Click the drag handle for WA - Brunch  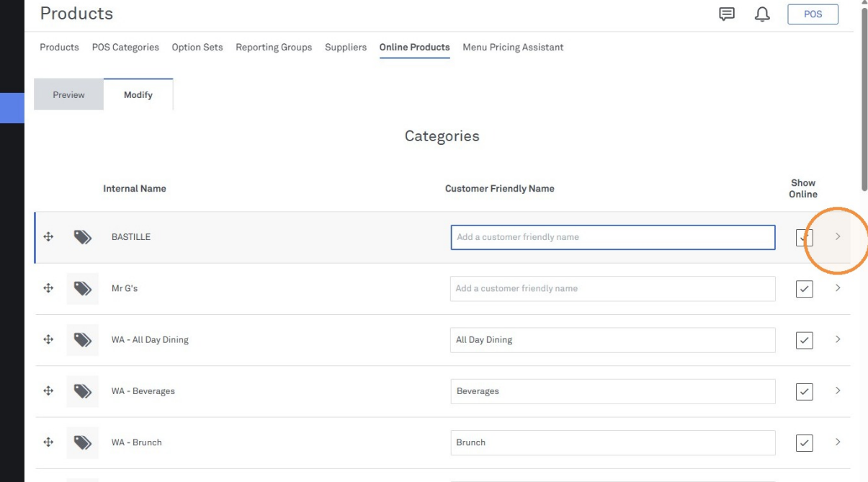pyautogui.click(x=48, y=442)
